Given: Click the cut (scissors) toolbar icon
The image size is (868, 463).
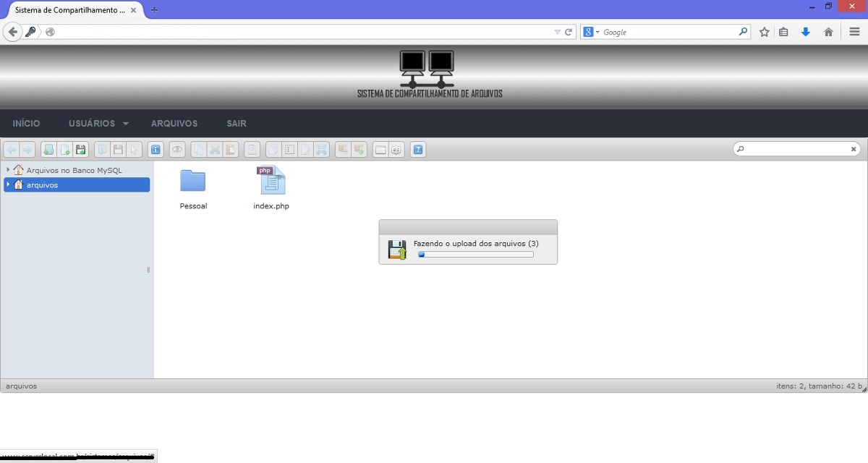Looking at the screenshot, I should tap(215, 150).
